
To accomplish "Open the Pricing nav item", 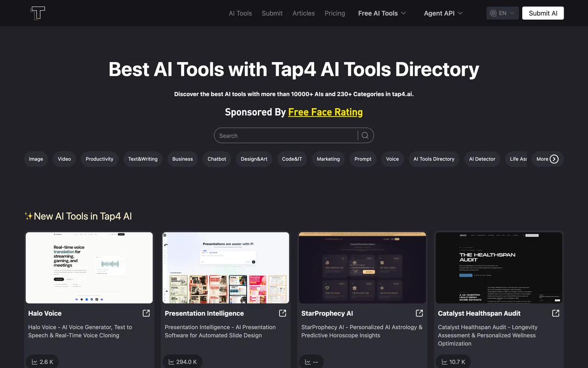I will (335, 13).
